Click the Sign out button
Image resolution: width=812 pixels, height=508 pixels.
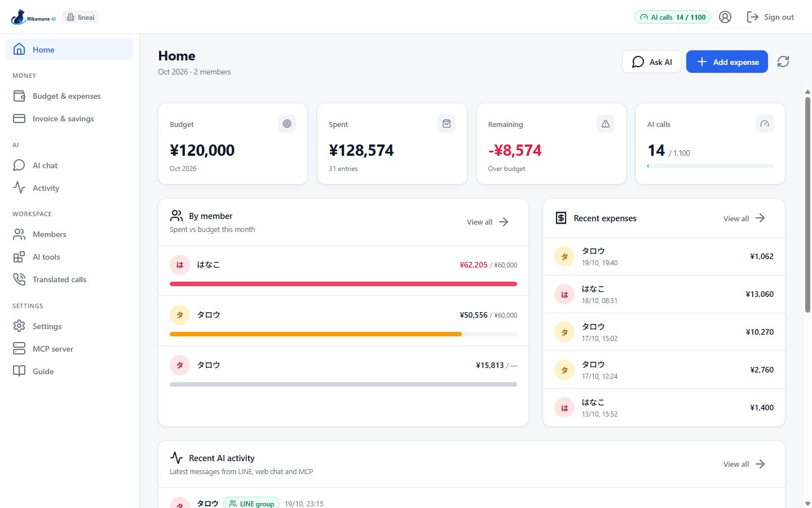[x=770, y=17]
